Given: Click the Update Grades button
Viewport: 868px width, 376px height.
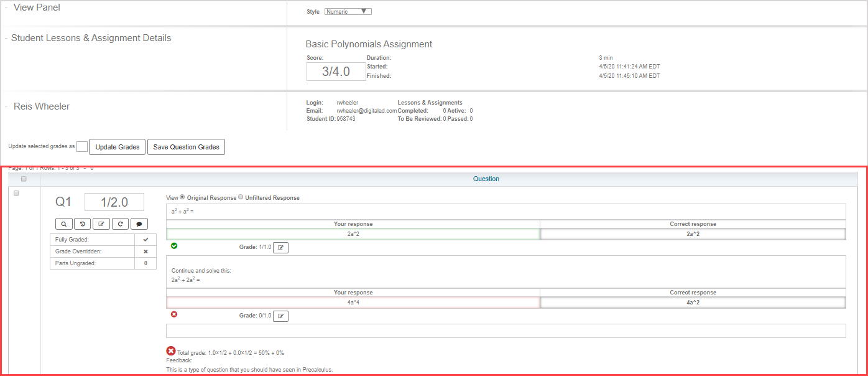Looking at the screenshot, I should pos(118,147).
